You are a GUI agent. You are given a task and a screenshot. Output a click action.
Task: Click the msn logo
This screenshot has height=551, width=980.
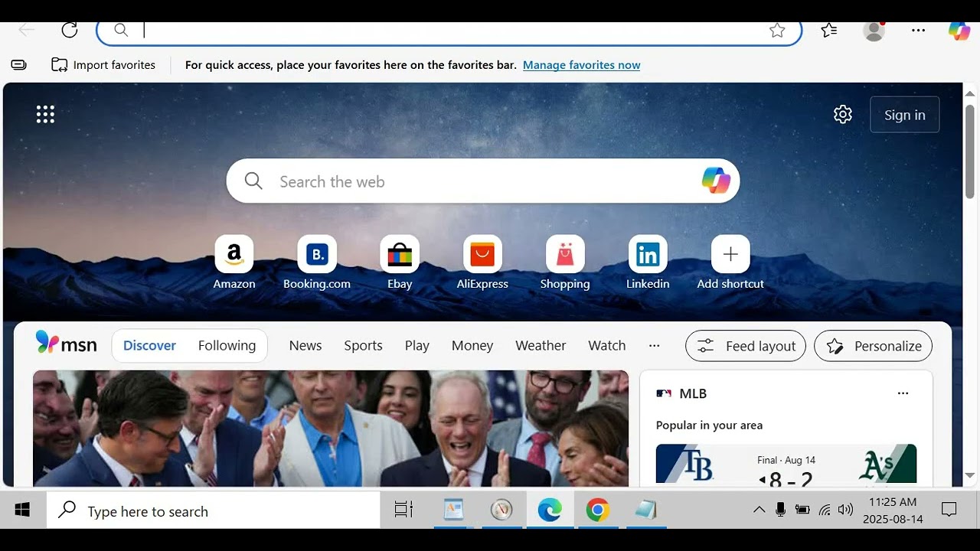pos(67,344)
